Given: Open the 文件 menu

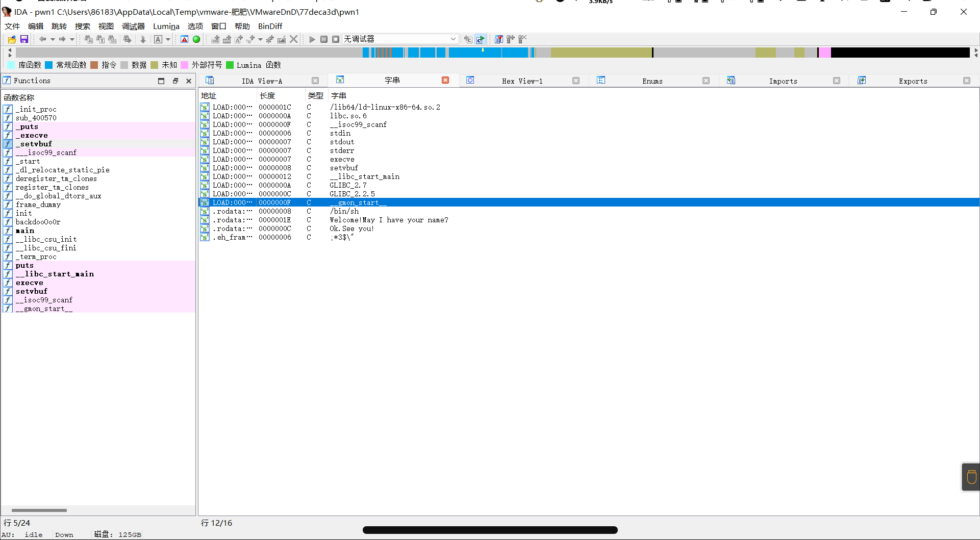Looking at the screenshot, I should [x=12, y=26].
